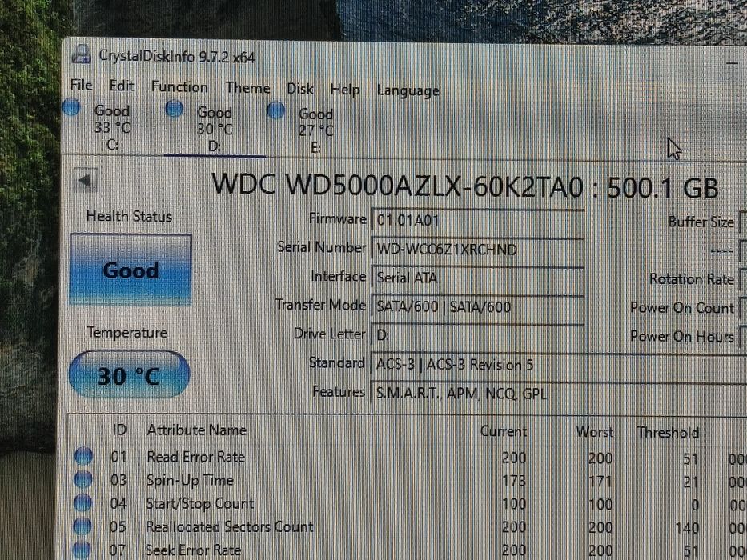Click the Firmware field 01.01A01
Screen dimensions: 747x560
coord(477,221)
